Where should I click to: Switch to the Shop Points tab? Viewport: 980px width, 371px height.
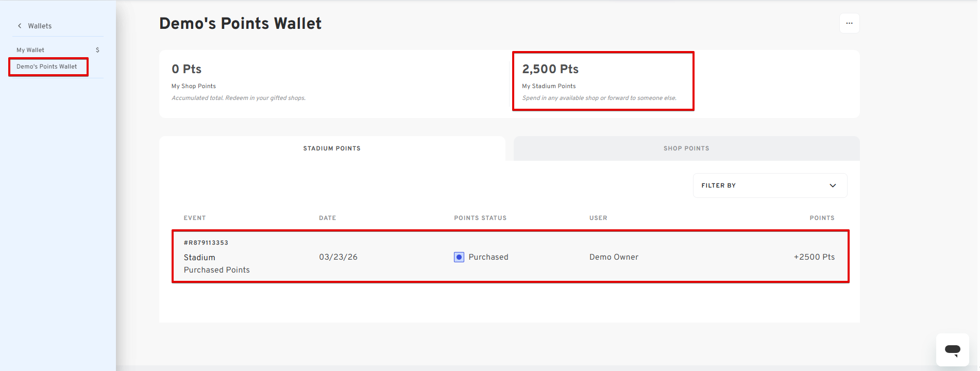coord(686,148)
